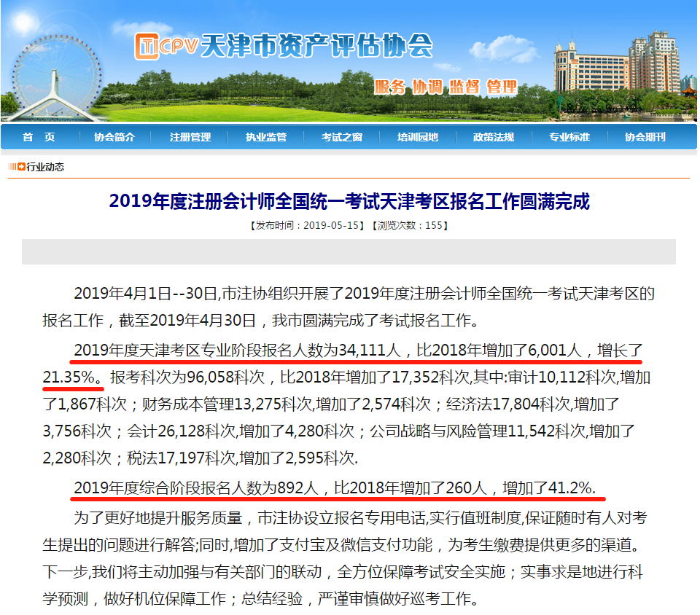This screenshot has height=615, width=700.
Task: Click the gray bar below the article info
Action: pos(349,251)
